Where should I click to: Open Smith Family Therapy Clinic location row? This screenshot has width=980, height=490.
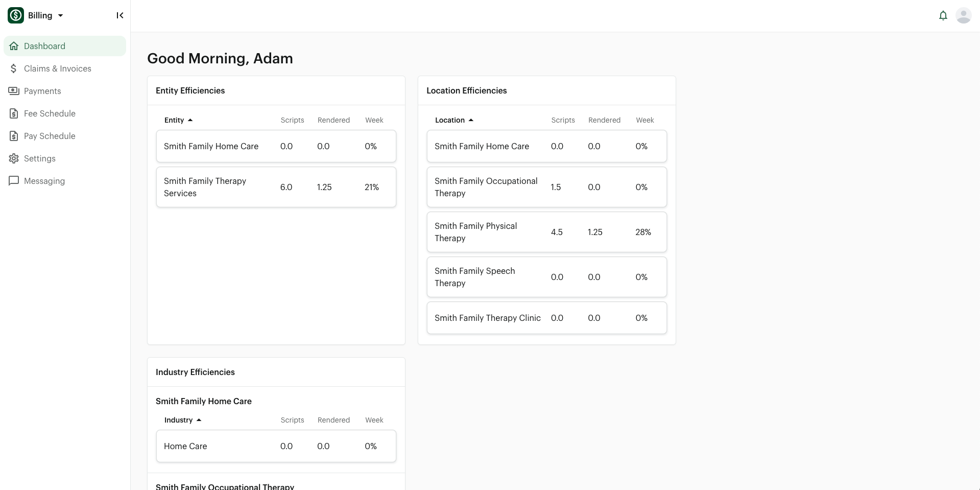546,318
